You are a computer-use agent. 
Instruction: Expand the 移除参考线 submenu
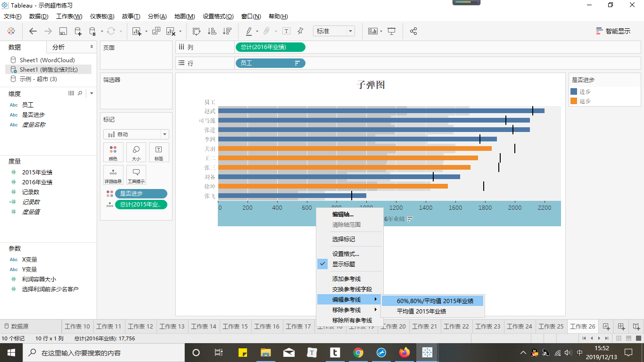(349, 310)
